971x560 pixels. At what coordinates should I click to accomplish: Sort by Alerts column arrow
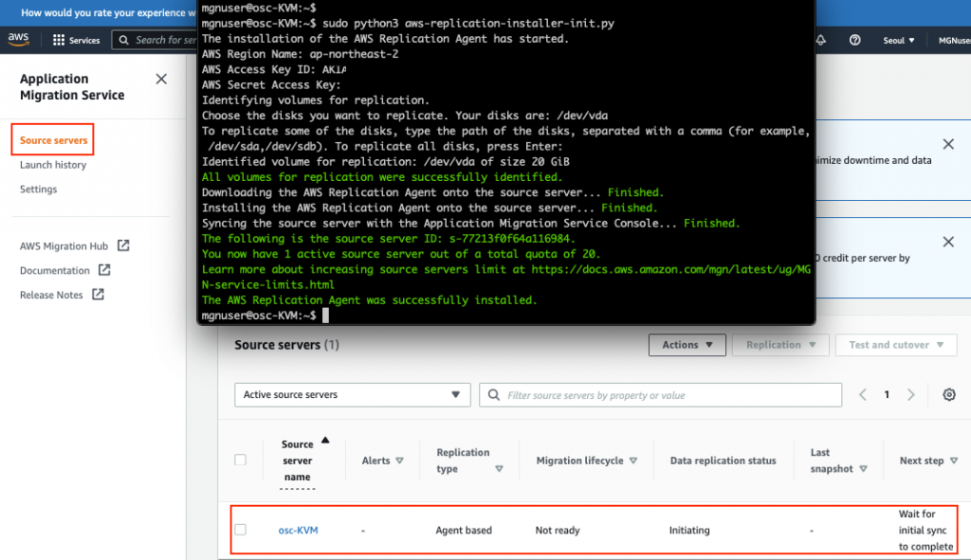[399, 461]
